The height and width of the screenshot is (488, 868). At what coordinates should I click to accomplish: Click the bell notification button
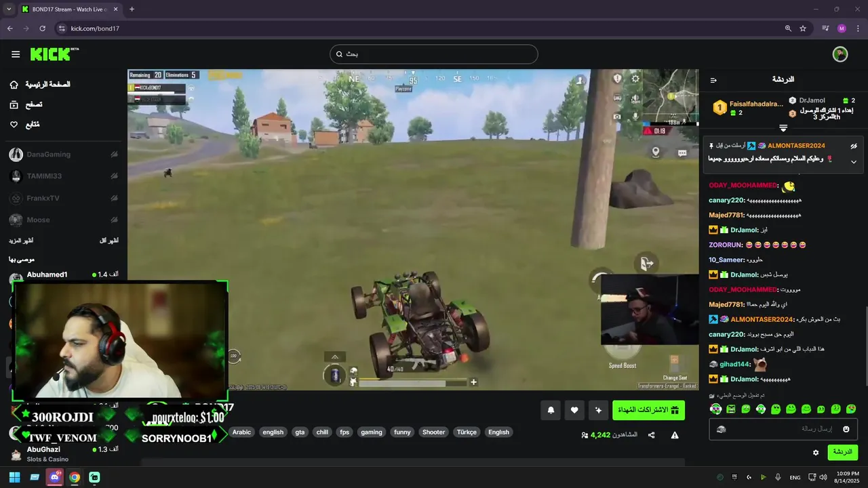click(551, 410)
